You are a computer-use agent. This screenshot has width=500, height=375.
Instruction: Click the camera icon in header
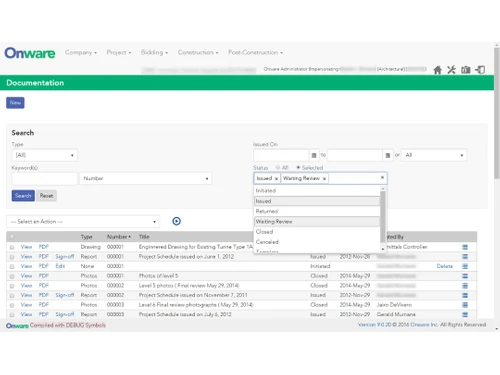point(466,70)
